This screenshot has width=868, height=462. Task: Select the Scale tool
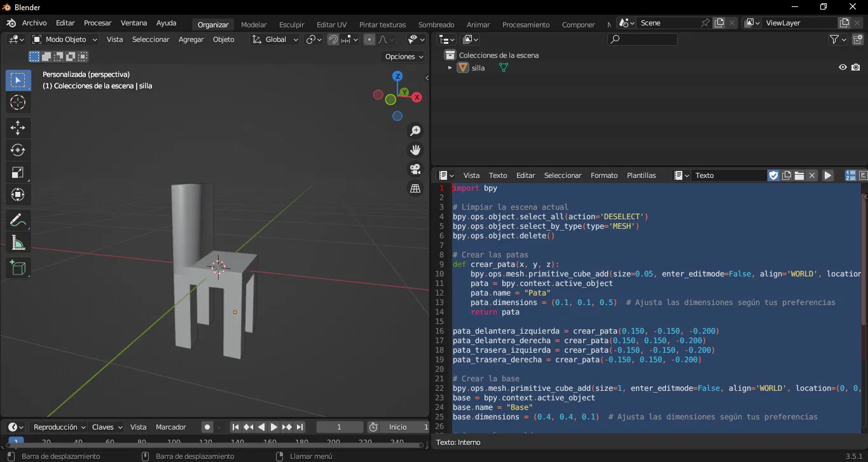pos(18,172)
